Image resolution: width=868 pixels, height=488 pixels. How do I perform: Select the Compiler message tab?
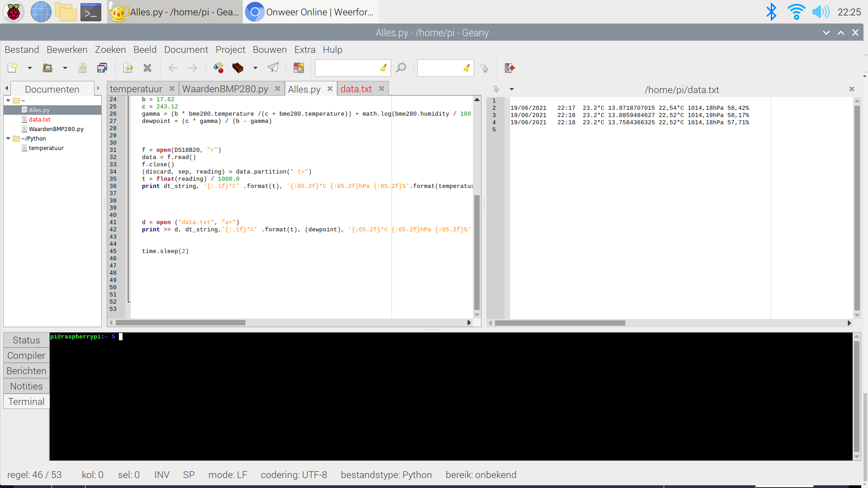click(26, 356)
